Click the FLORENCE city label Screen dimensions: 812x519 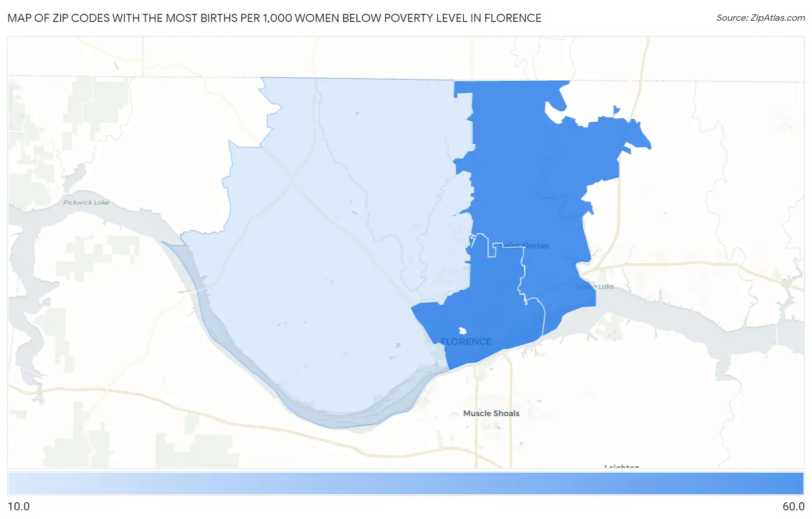[x=466, y=342]
